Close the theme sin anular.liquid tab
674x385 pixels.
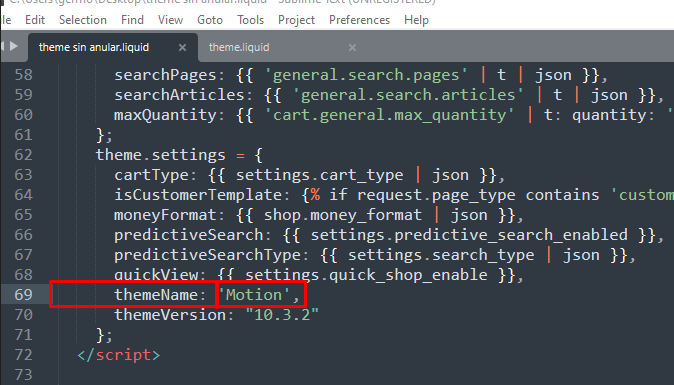pyautogui.click(x=182, y=47)
